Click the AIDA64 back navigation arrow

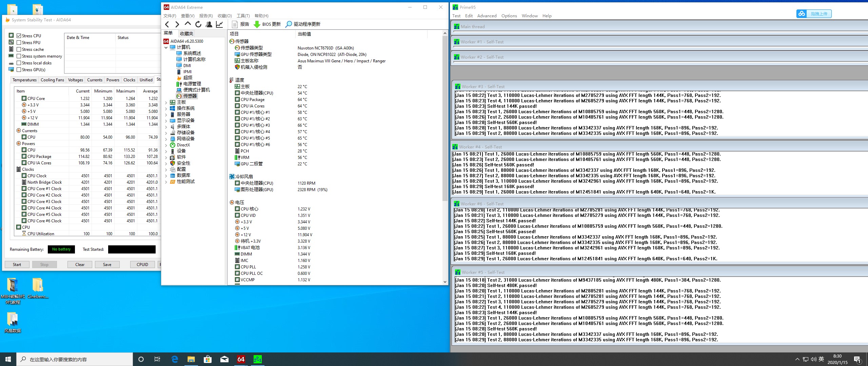167,24
